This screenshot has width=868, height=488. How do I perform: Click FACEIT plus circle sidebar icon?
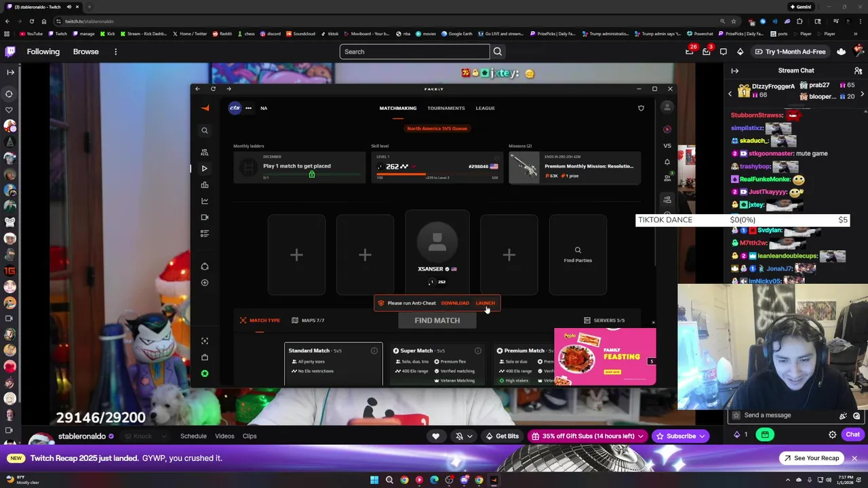(x=205, y=283)
